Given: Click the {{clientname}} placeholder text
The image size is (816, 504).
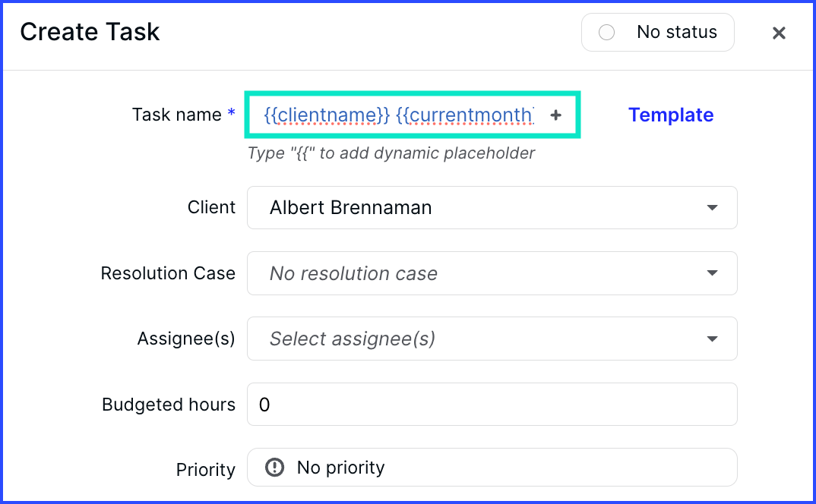Looking at the screenshot, I should 327,115.
